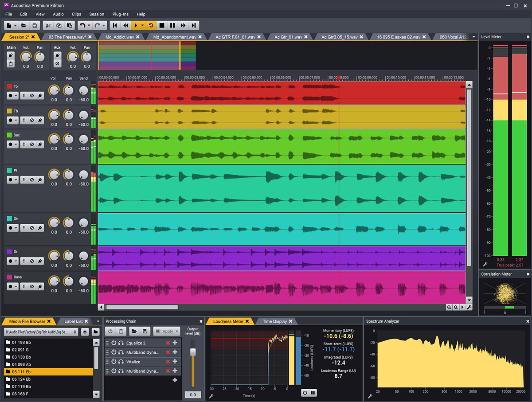This screenshot has width=532, height=402.
Task: Toggle solo on the Tp track
Action: click(x=24, y=95)
